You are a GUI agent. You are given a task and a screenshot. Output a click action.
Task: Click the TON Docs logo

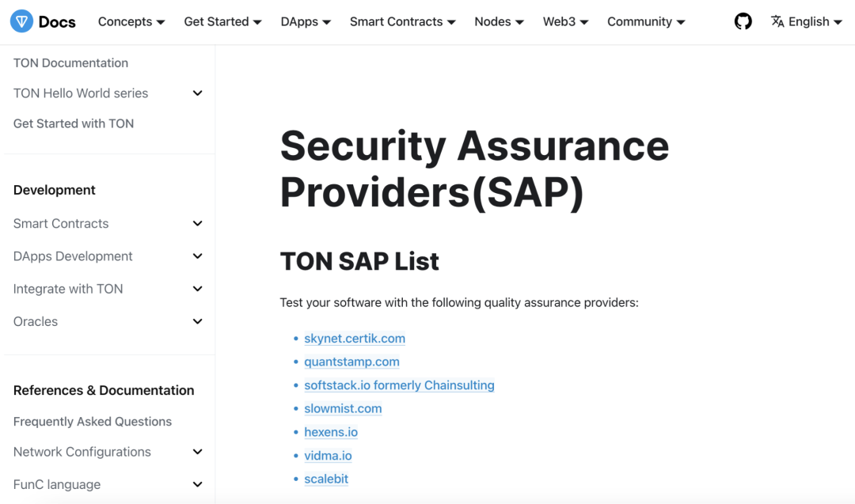coord(43,21)
